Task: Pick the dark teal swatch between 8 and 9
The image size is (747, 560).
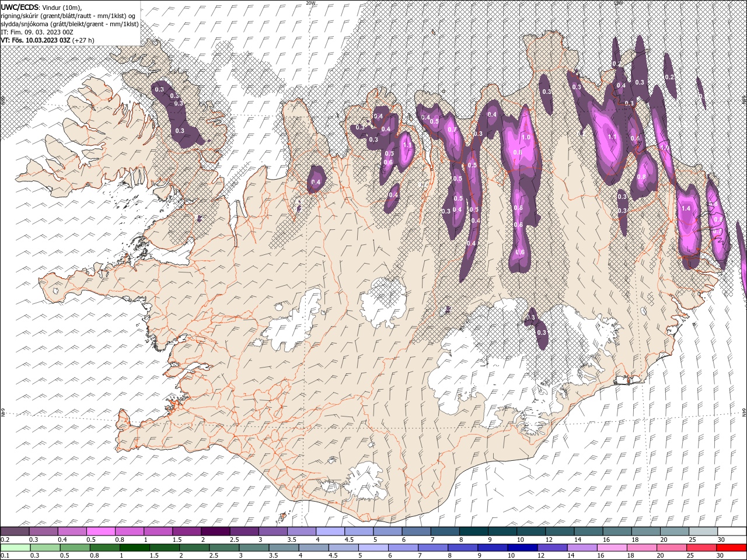Action: pos(473,531)
